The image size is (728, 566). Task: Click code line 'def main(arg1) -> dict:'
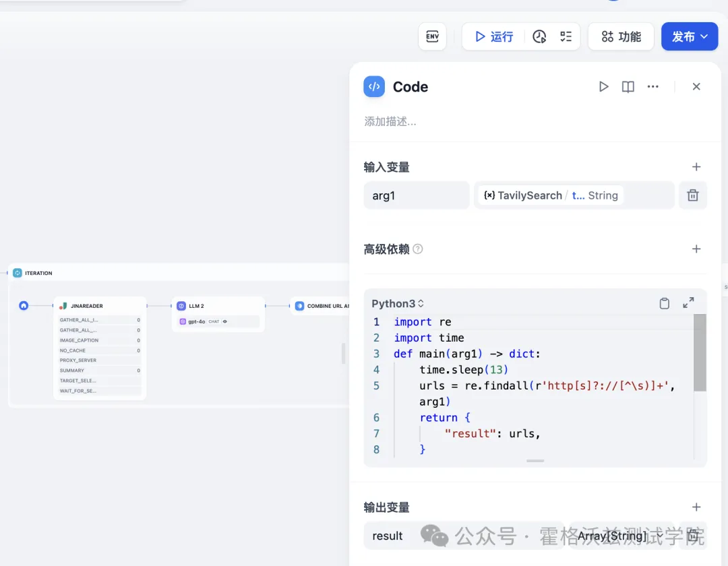466,354
